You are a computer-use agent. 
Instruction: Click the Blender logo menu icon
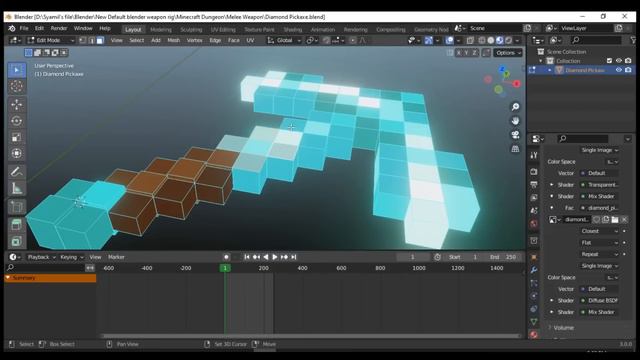[12, 28]
